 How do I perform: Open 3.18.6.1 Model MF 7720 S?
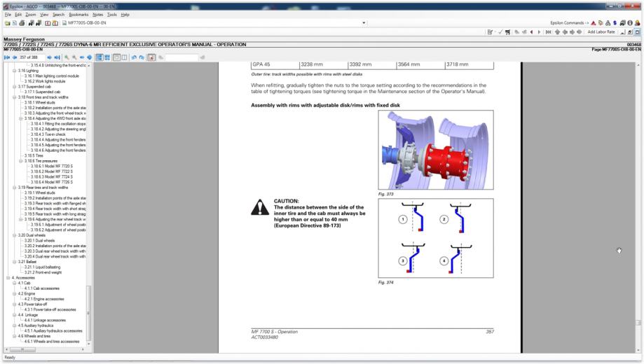52,166
